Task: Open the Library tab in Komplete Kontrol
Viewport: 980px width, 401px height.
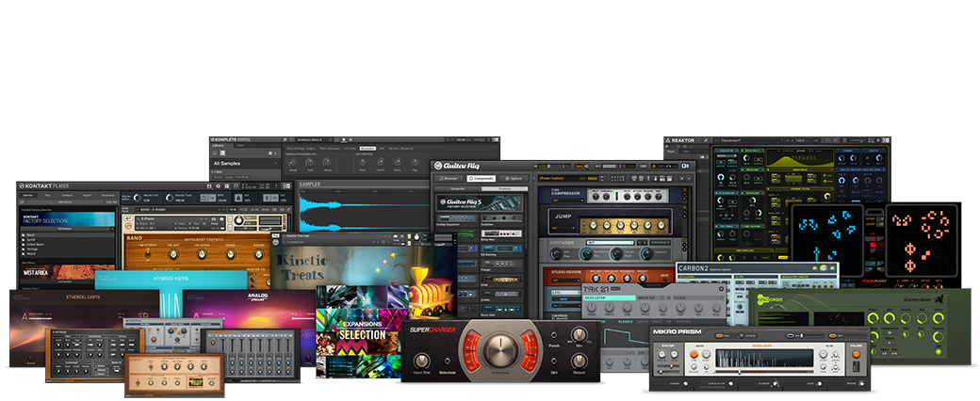Action: click(x=218, y=146)
